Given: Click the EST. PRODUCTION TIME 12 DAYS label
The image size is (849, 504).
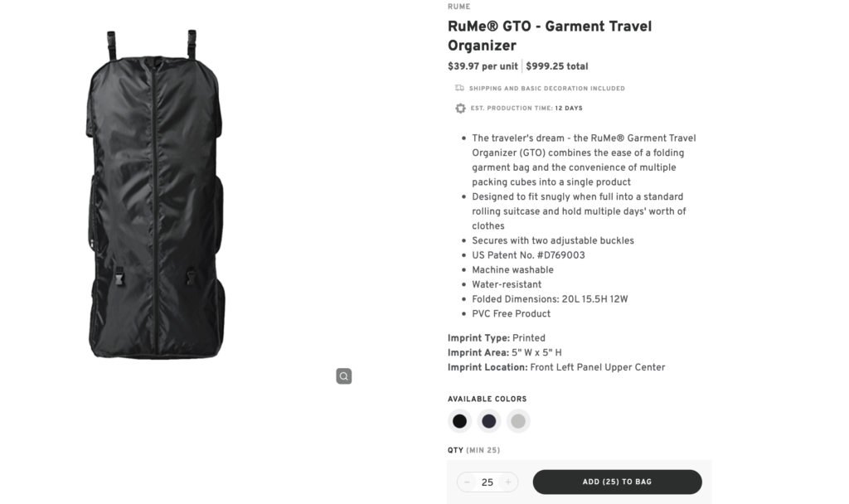Looking at the screenshot, I should tap(528, 108).
